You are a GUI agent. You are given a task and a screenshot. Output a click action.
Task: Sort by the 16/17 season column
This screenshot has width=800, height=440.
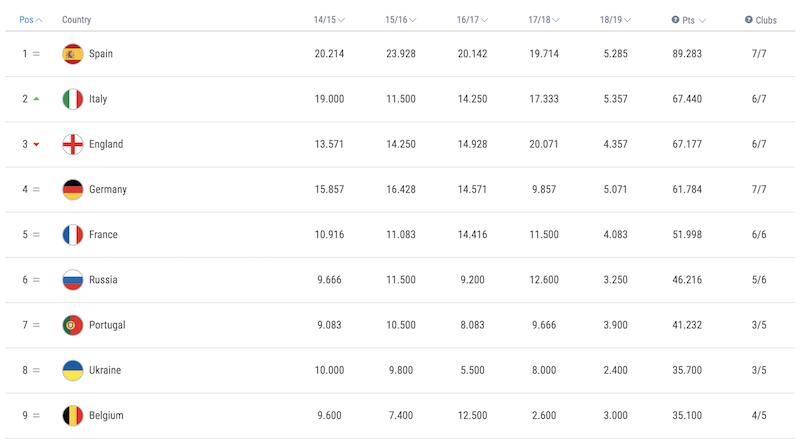pyautogui.click(x=472, y=20)
